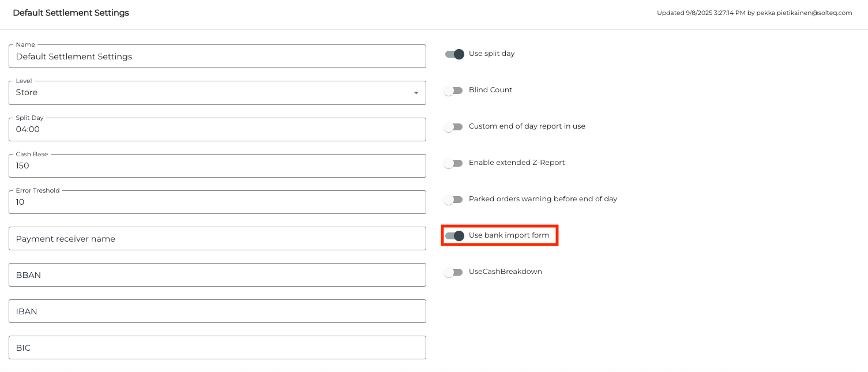Open the Level dropdown arrow
This screenshot has height=372, width=868.
pyautogui.click(x=416, y=93)
